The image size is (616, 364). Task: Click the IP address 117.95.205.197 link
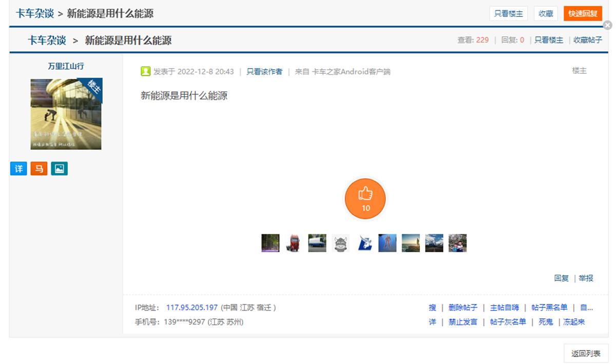point(192,308)
